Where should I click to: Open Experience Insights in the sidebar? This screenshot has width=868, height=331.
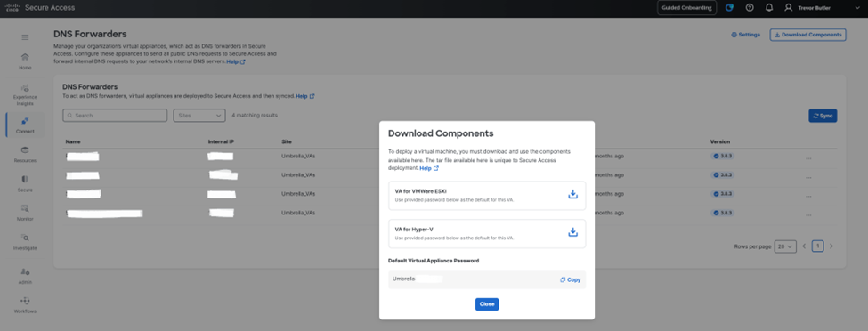(x=25, y=94)
